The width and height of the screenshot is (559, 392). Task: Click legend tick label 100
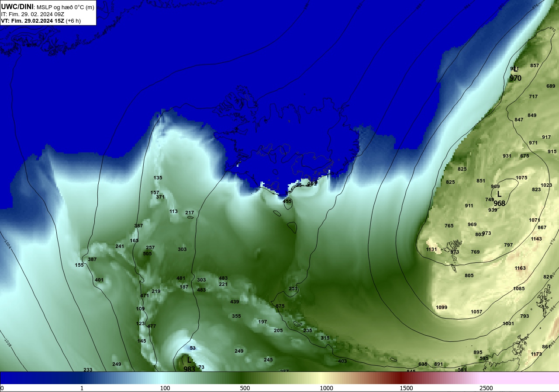(x=165, y=388)
